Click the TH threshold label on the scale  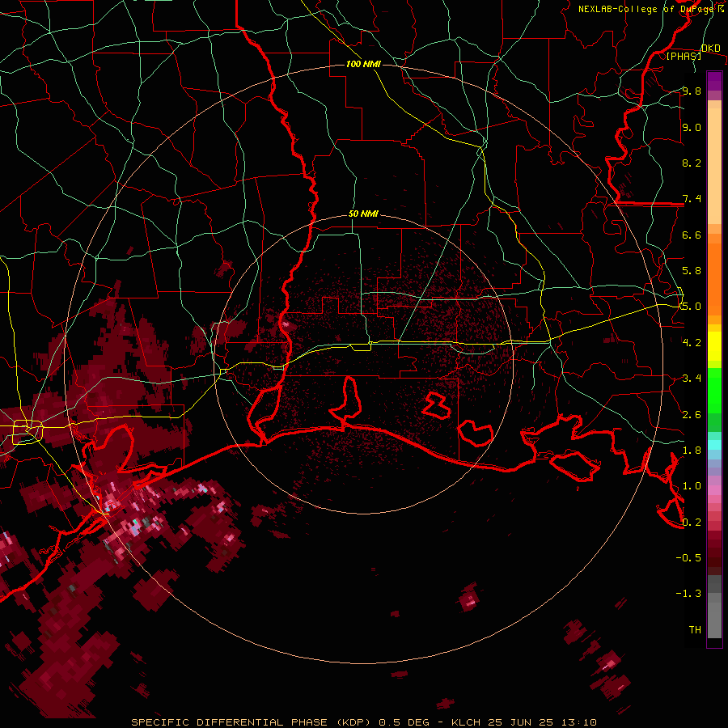pyautogui.click(x=695, y=630)
